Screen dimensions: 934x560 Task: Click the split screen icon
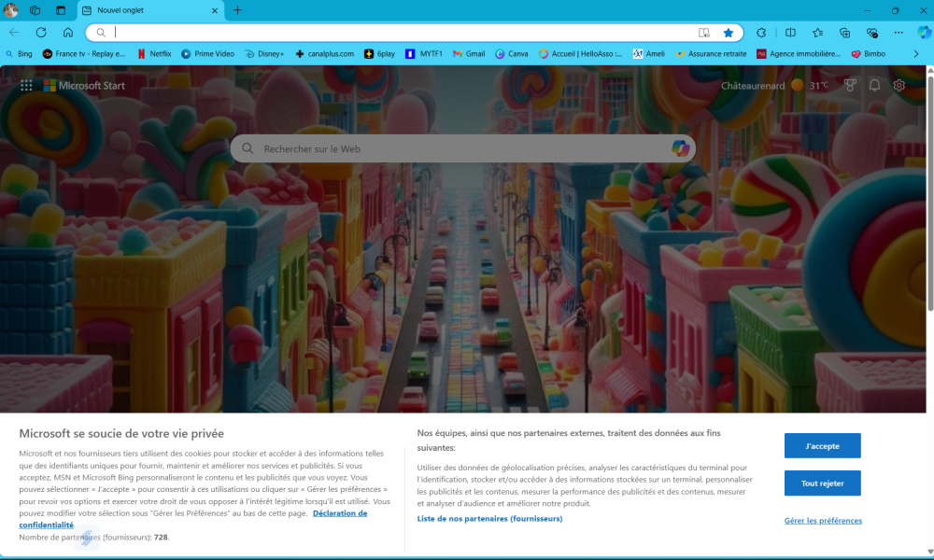coord(790,33)
